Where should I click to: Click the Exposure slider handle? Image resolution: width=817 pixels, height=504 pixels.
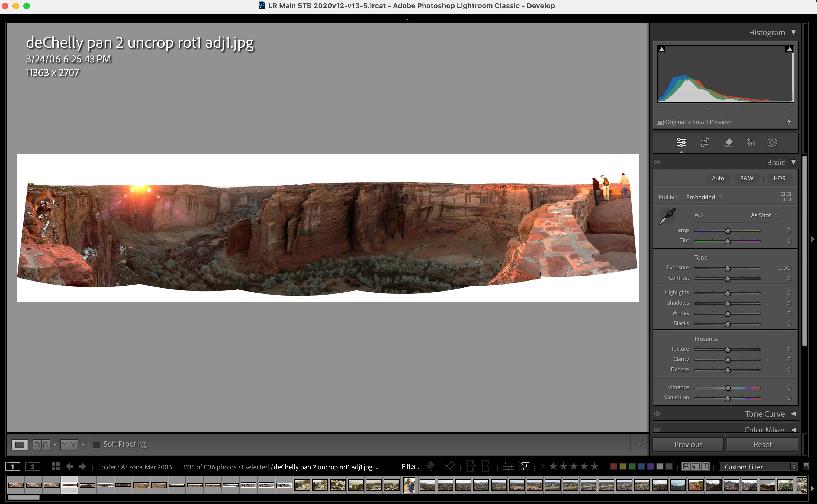click(728, 268)
